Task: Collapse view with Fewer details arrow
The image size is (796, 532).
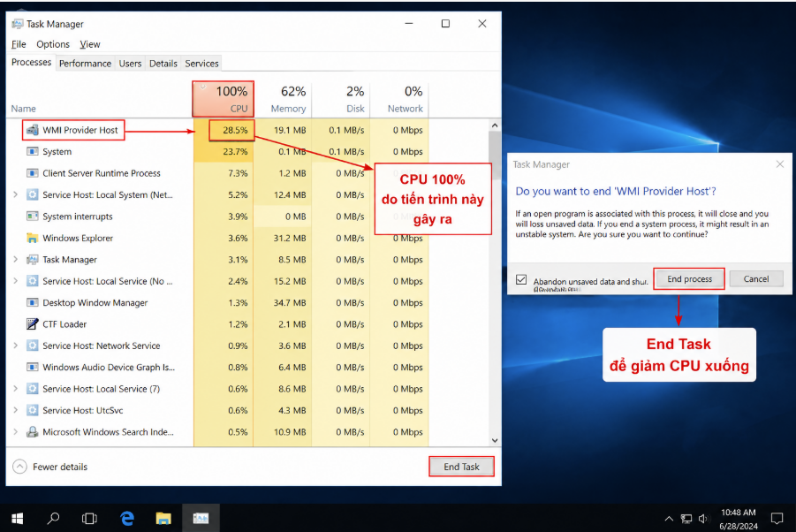Action: pyautogui.click(x=19, y=467)
